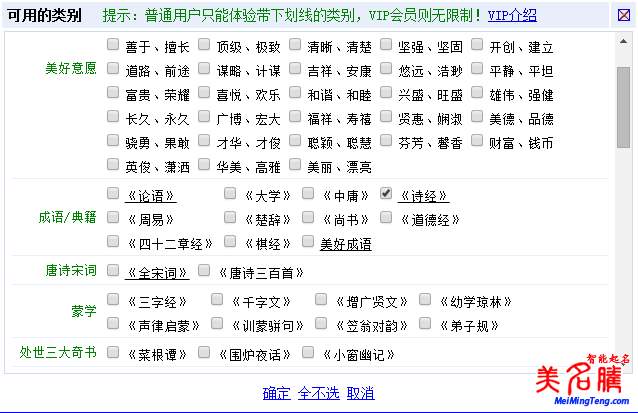Check the 善于、擅长 option
The height and width of the screenshot is (413, 638).
click(113, 46)
